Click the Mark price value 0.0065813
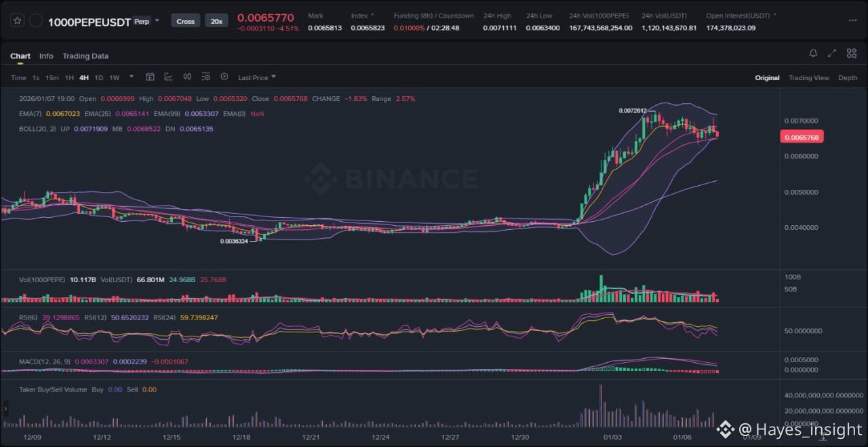Image resolution: width=868 pixels, height=447 pixels. pos(325,28)
